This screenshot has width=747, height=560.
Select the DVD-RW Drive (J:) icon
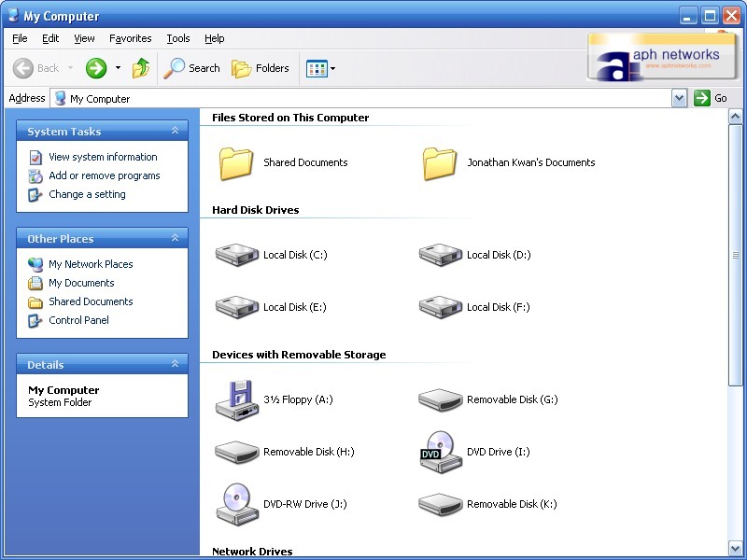tap(236, 504)
